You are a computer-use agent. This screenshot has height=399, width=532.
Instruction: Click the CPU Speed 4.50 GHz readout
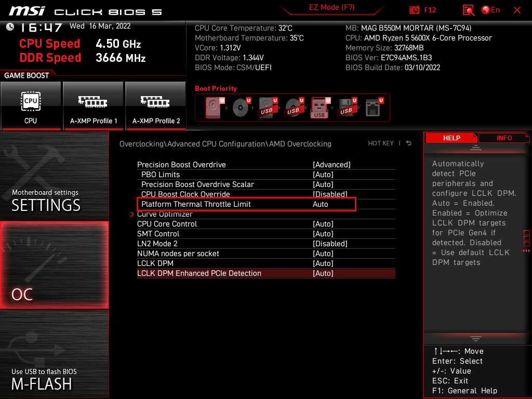pos(80,44)
